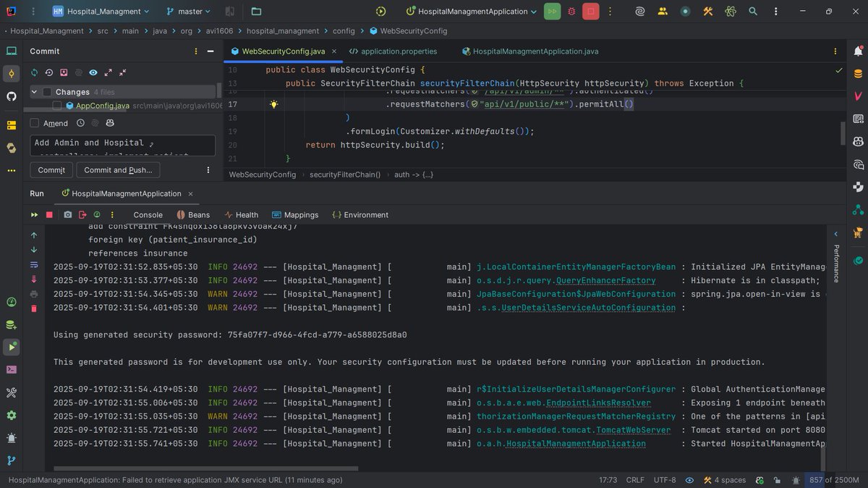
Task: Click into the commit message field
Action: [122, 146]
